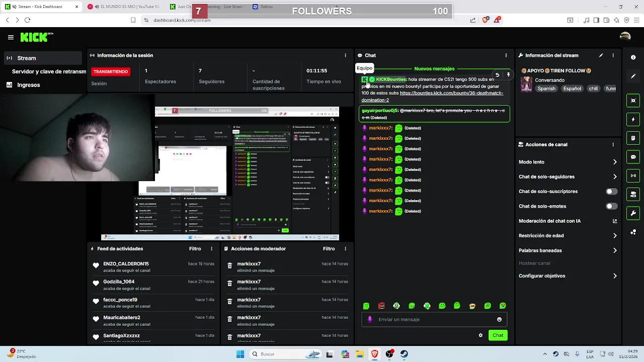Open the hamburger menu next to Kick logo
This screenshot has width=644, height=362.
point(11,37)
